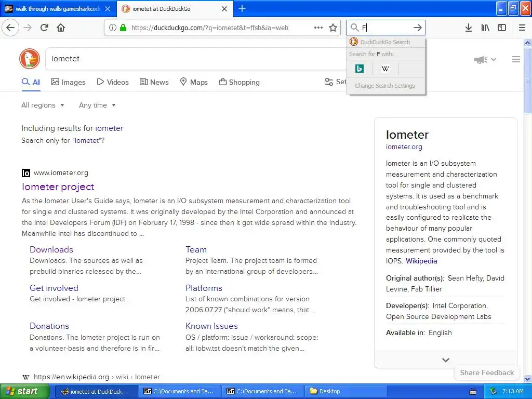
Task: Toggle the sidebars toolbar button
Action: [x=502, y=28]
